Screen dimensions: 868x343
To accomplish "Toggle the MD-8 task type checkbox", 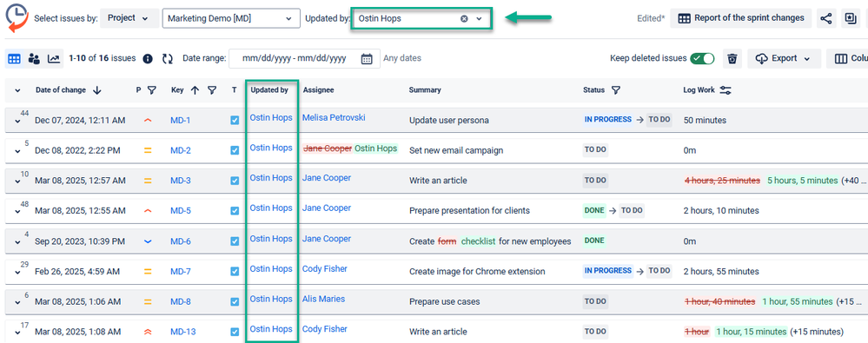I will 235,301.
